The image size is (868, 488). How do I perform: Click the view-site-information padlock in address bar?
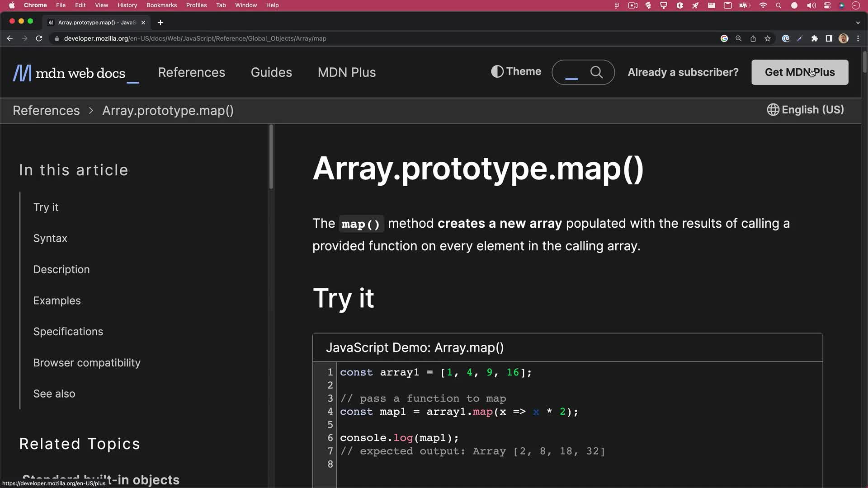click(57, 38)
